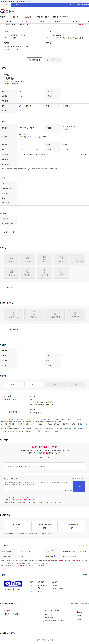
Task: Open the remedy.kocsc.or.kr link
Action: [23, 500]
